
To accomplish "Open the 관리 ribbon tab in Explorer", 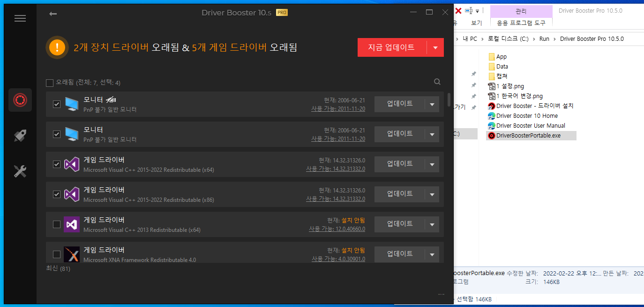I will tap(521, 11).
